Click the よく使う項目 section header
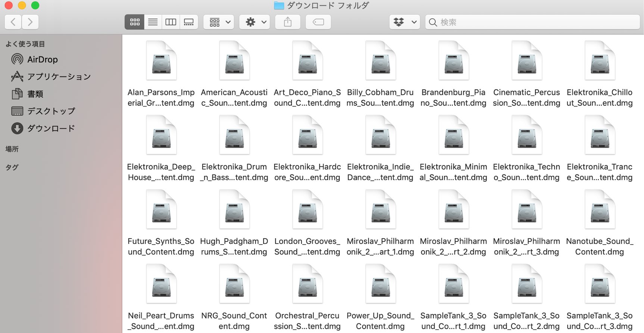 click(25, 44)
